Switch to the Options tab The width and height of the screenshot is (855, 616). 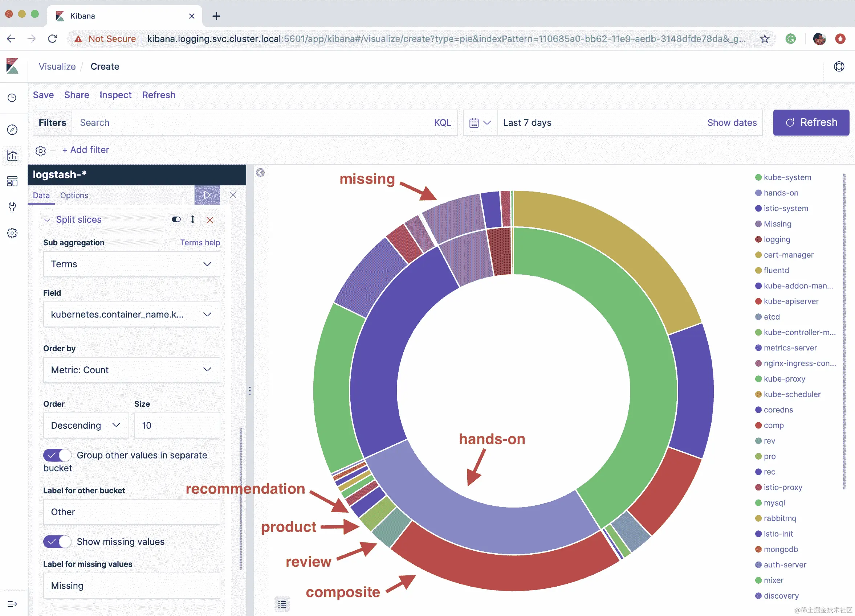point(74,195)
